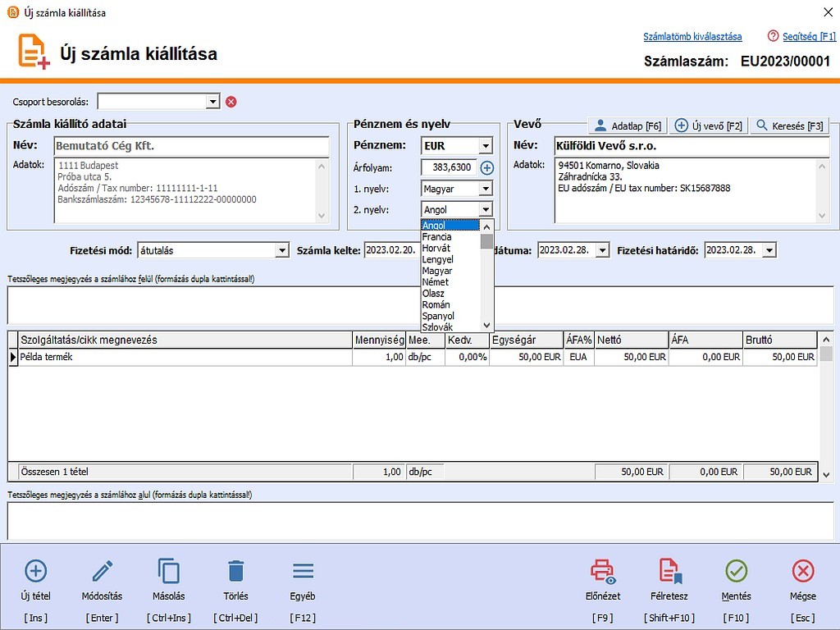Image resolution: width=840 pixels, height=630 pixels.
Task: Click the Számlatömb kiválasztása link
Action: tap(692, 37)
